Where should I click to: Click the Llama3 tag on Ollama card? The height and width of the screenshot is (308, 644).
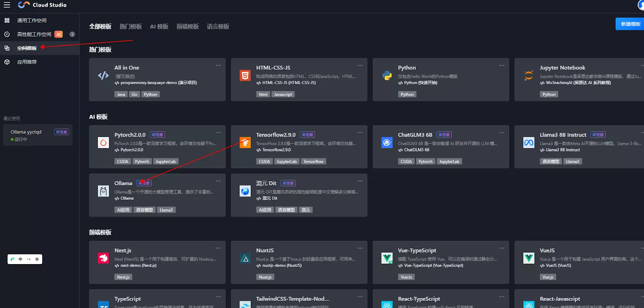point(166,210)
